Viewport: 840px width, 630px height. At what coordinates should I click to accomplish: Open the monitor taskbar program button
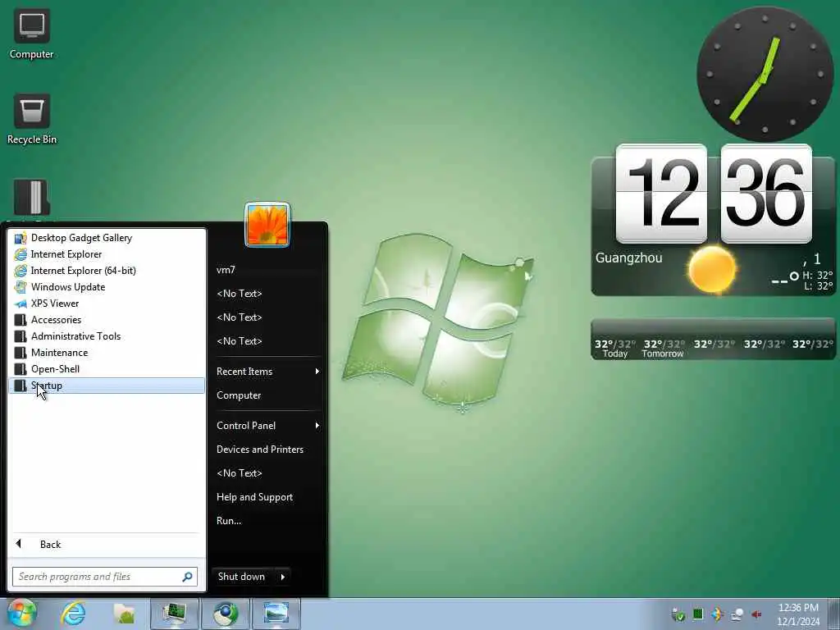point(174,614)
